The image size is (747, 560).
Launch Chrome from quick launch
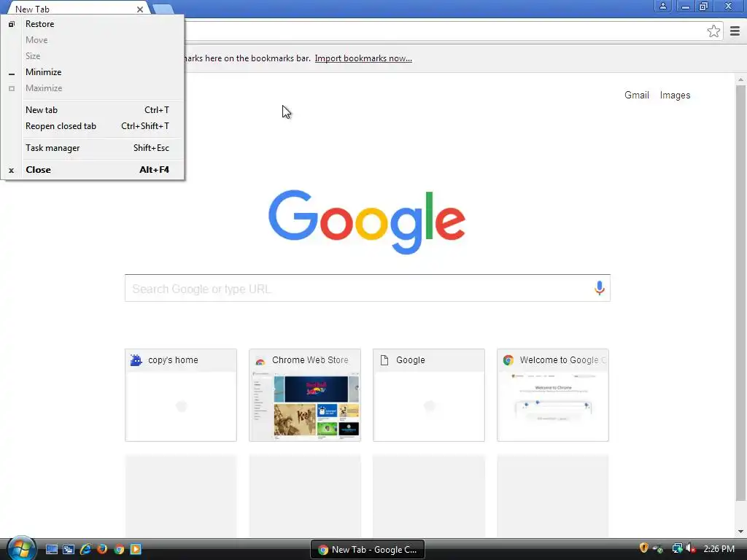pos(119,550)
